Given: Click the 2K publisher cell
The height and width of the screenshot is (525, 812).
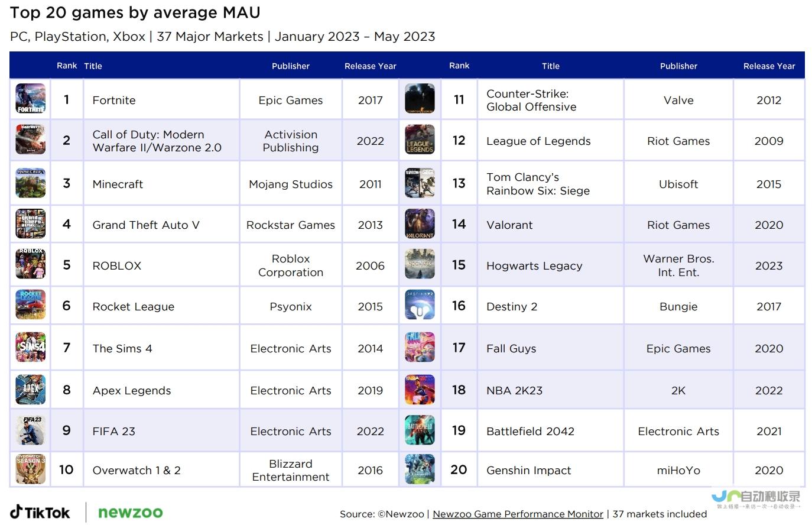Looking at the screenshot, I should [678, 390].
